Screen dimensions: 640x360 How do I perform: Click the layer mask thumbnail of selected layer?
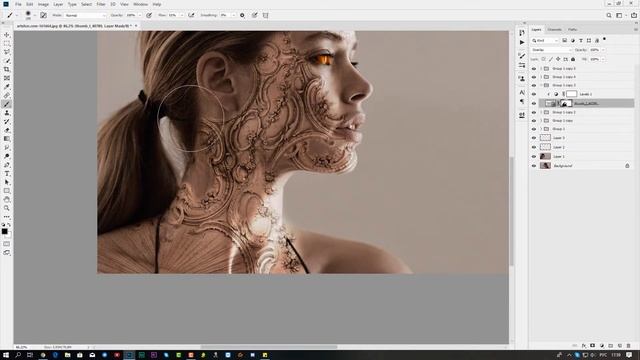click(x=566, y=103)
